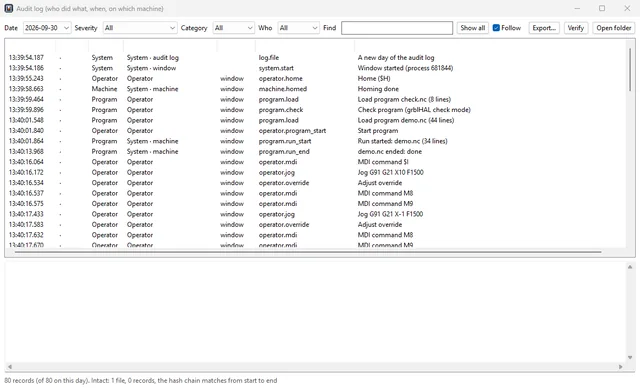
Task: Click the Verify button
Action: (x=576, y=28)
